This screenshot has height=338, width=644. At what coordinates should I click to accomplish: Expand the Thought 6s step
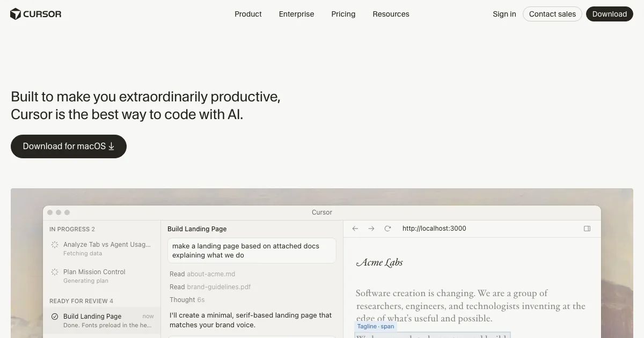click(187, 300)
